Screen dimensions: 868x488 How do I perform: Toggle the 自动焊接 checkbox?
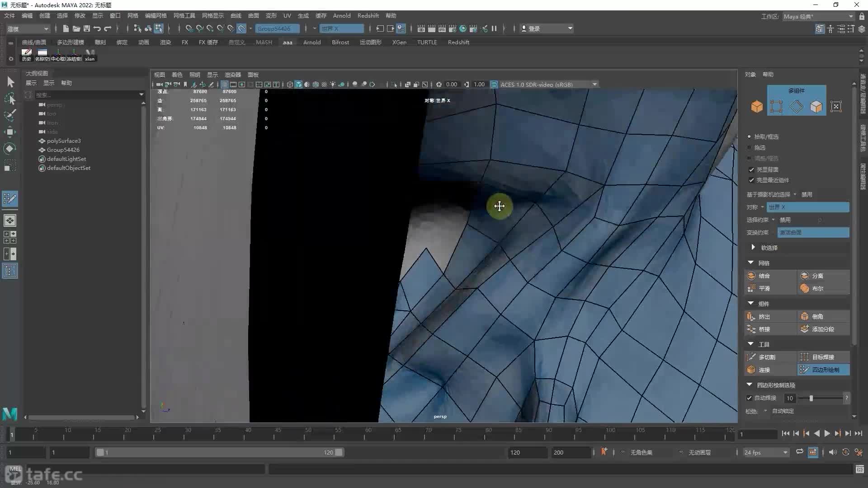click(749, 398)
